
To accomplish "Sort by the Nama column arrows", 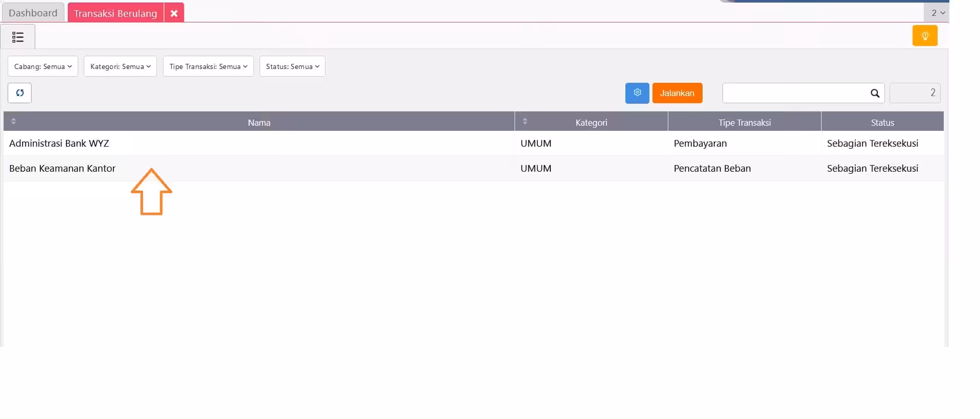I will coord(14,121).
